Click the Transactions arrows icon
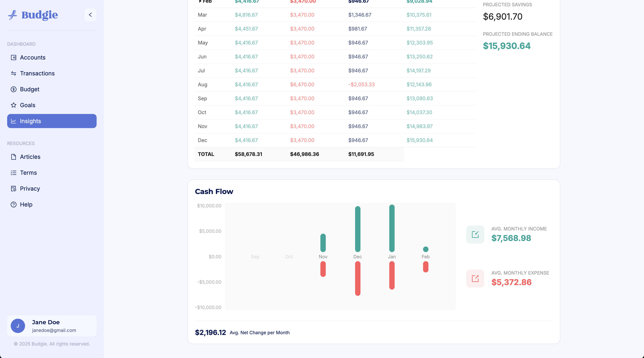The image size is (644, 358). click(x=13, y=73)
